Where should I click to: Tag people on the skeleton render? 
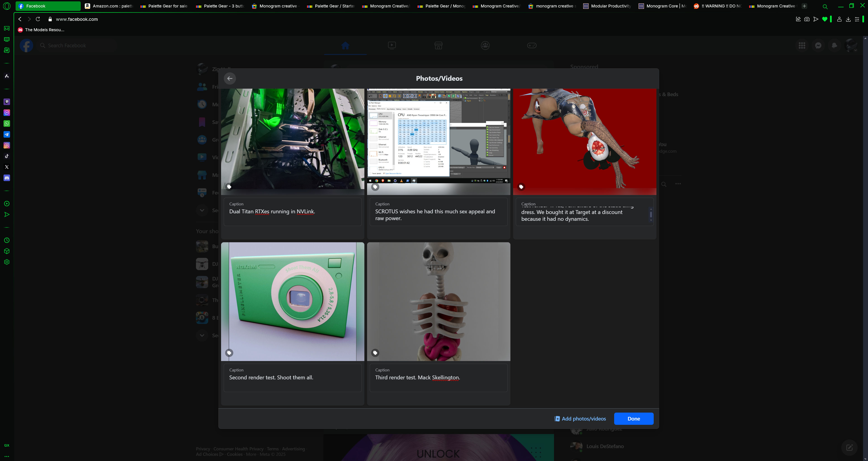(x=375, y=353)
